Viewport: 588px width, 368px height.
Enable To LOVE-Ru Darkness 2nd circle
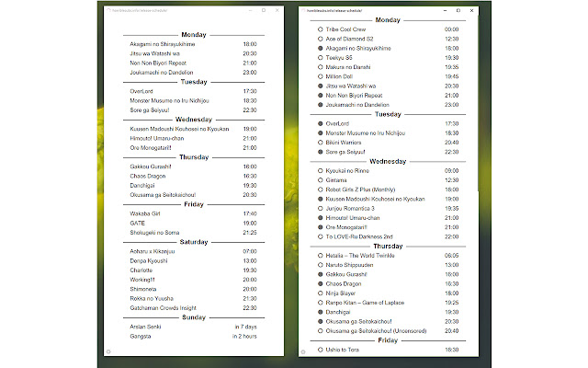pos(321,236)
